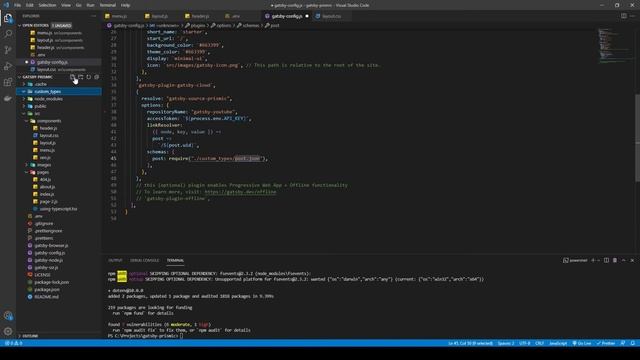The height and width of the screenshot is (360, 640).
Task: Collapse the GATSBY-PRISMIC project section
Action: coord(37,77)
